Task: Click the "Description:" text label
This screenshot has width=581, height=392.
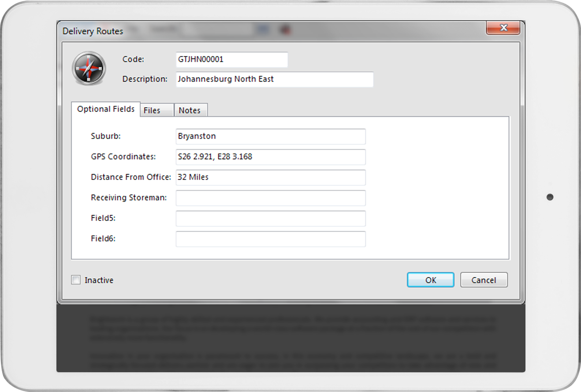Action: pos(145,79)
